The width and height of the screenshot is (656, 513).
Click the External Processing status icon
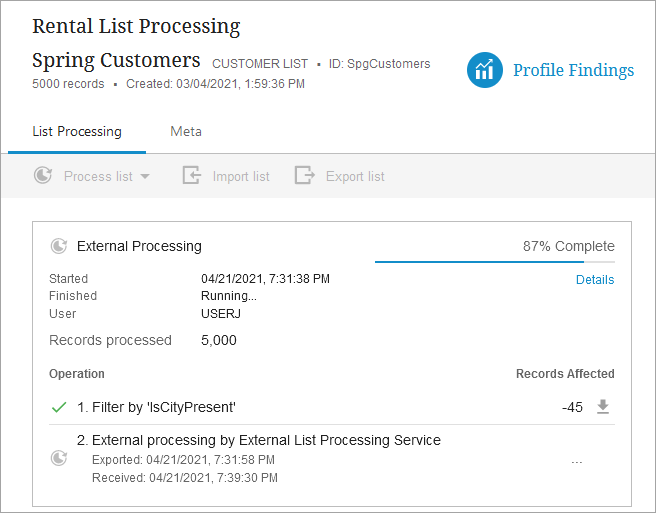tap(59, 246)
